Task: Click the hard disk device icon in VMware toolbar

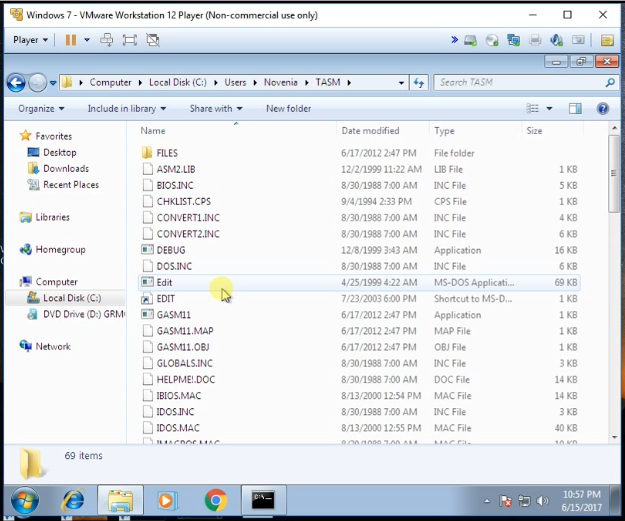Action: [470, 40]
